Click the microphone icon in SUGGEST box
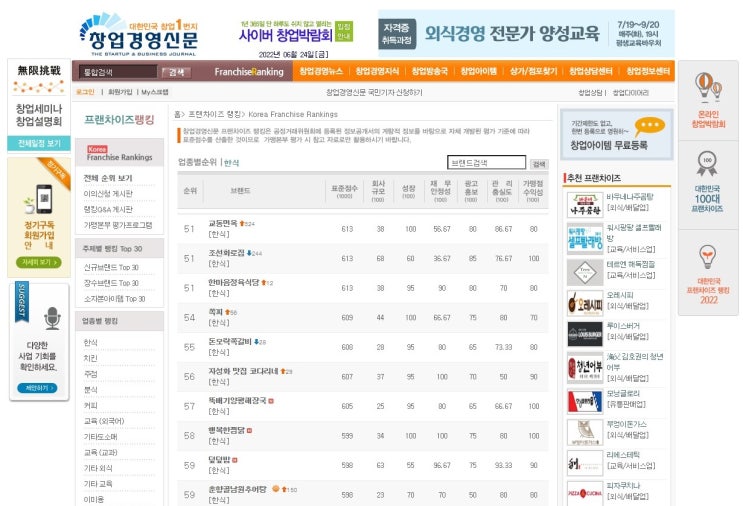Screen dimensions: 743x506 (53, 318)
